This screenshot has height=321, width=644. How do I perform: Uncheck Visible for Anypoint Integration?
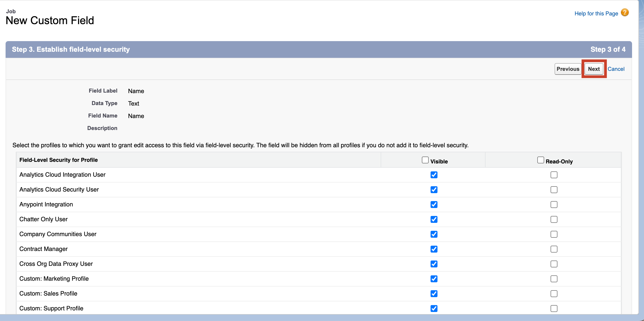434,205
